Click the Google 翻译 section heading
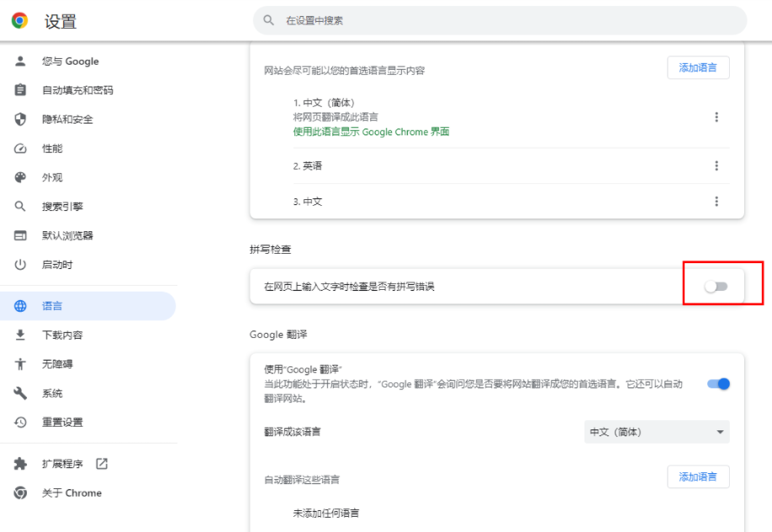The width and height of the screenshot is (772, 532). tap(278, 334)
